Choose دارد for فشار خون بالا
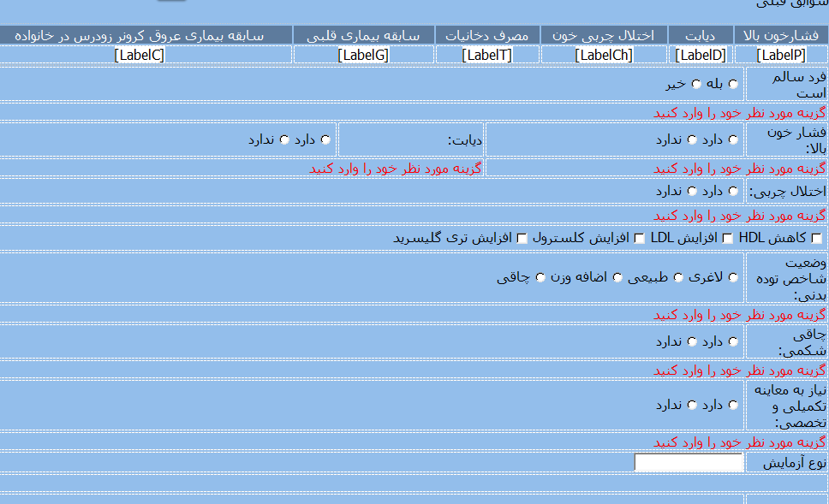The image size is (829, 504). pyautogui.click(x=733, y=139)
